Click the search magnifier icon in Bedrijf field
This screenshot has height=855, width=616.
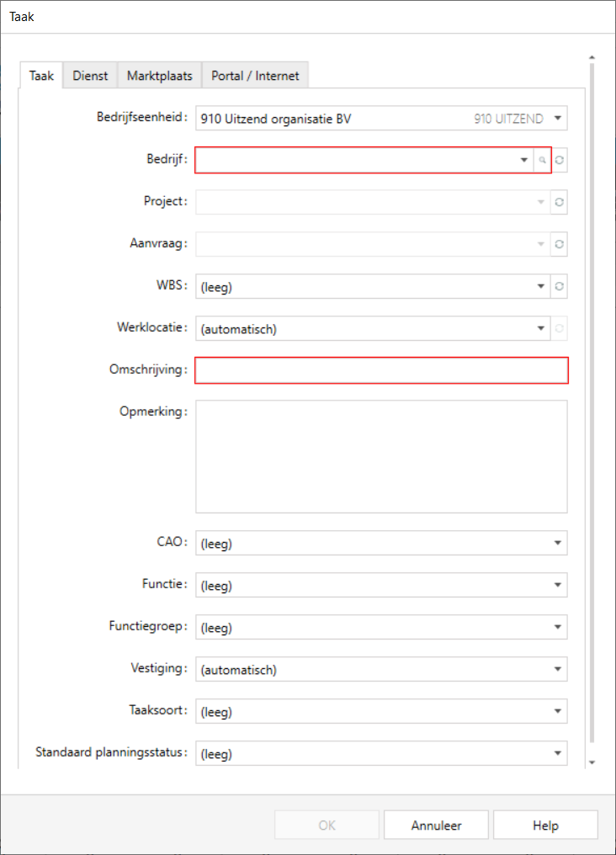tap(543, 160)
